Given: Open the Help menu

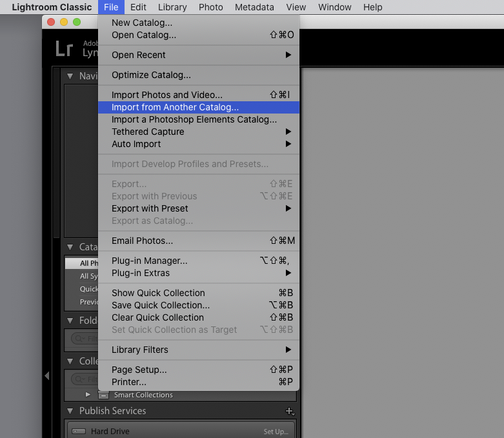Looking at the screenshot, I should point(372,7).
